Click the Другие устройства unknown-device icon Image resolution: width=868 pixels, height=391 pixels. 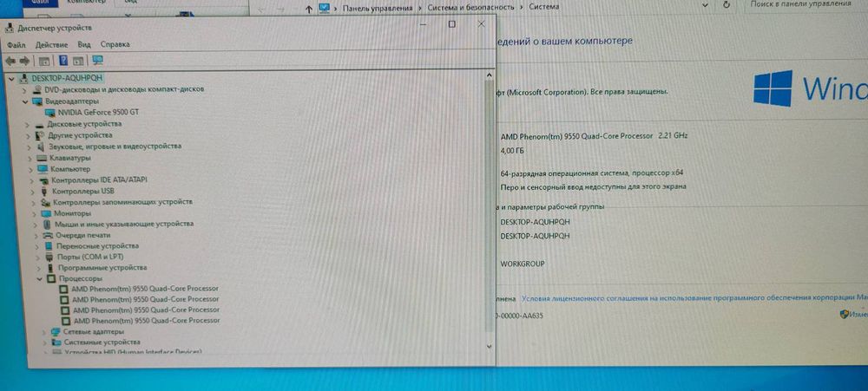[39, 135]
